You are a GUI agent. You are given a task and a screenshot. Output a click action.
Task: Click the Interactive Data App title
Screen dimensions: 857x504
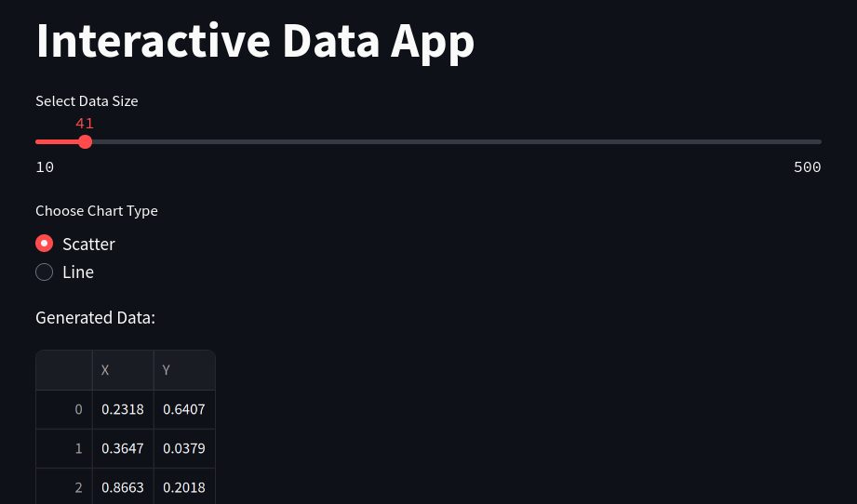click(255, 41)
